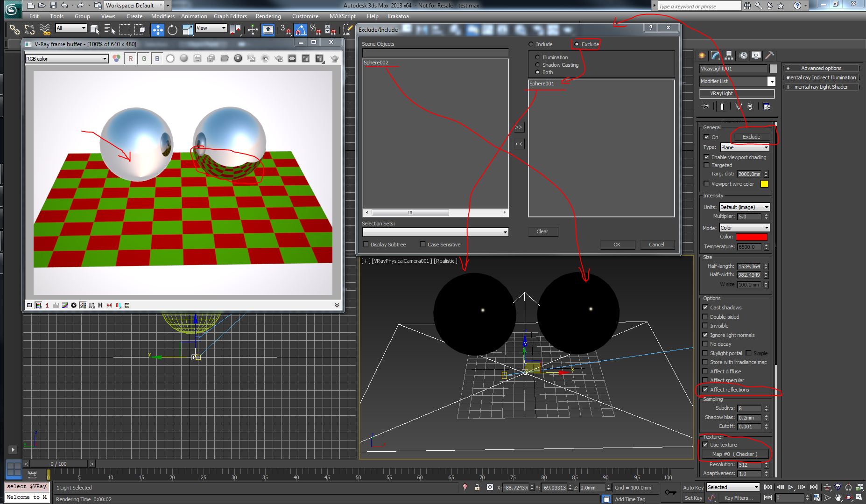866x504 pixels.
Task: Open the Selected key mode dropdown
Action: coord(733,487)
